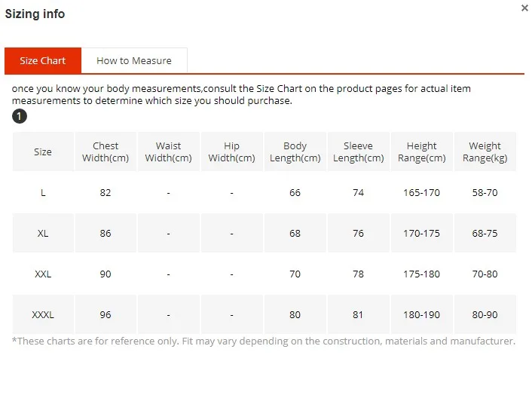Select the XL size row label

click(x=43, y=234)
